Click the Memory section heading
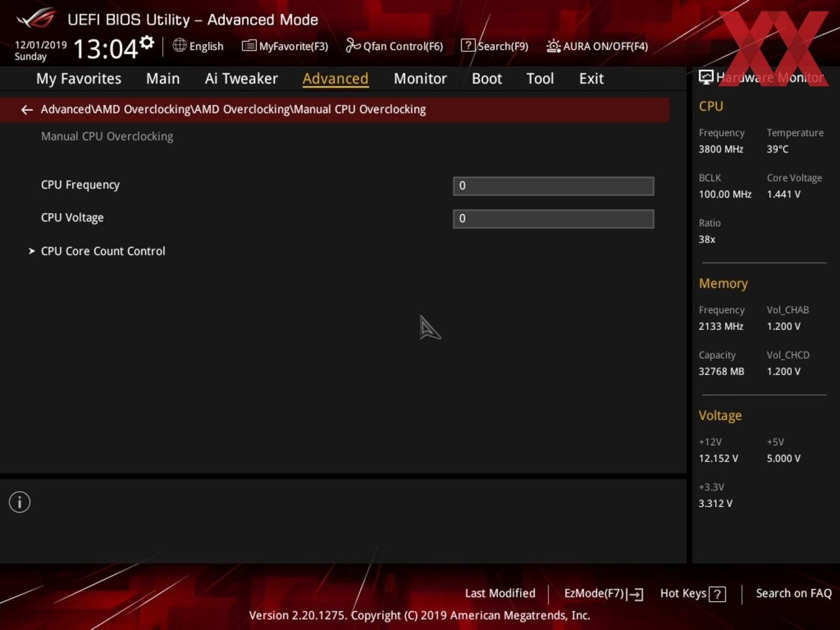This screenshot has height=630, width=840. click(723, 283)
